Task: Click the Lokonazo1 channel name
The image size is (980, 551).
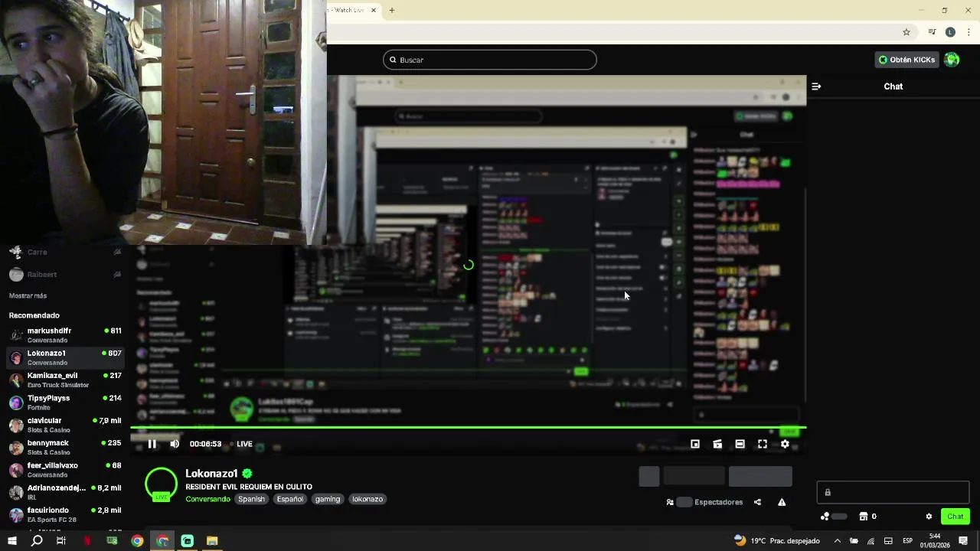Action: [x=211, y=474]
